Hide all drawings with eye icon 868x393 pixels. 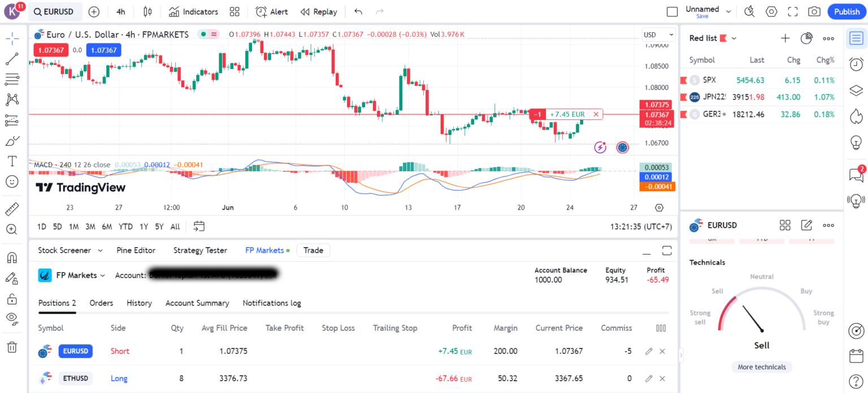click(x=12, y=318)
